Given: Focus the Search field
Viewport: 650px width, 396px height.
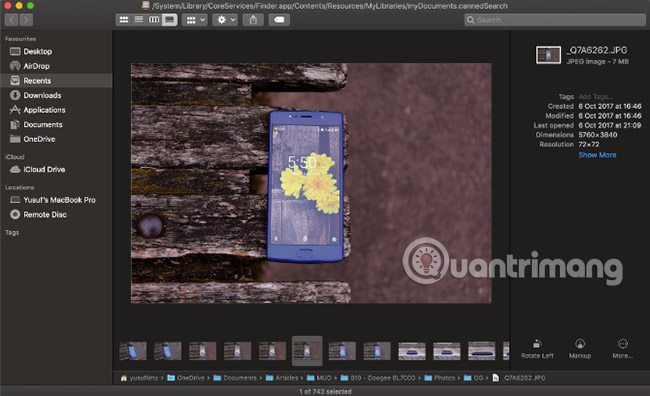Looking at the screenshot, I should [x=555, y=19].
